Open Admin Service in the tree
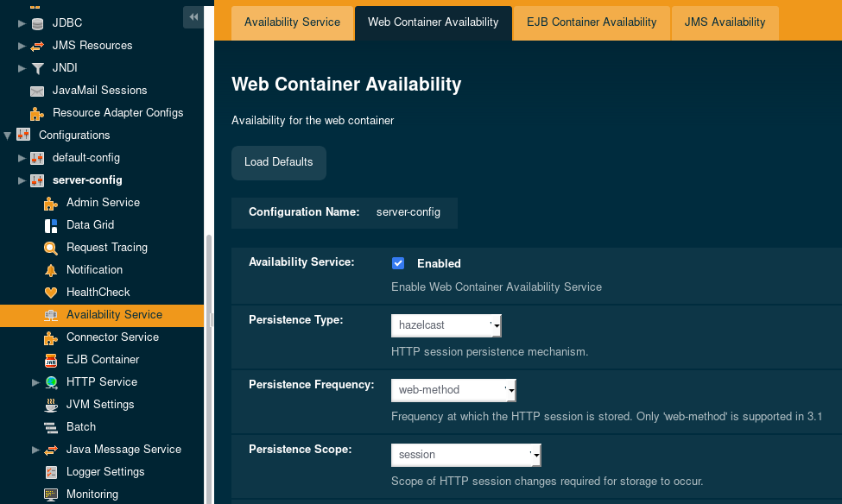This screenshot has width=842, height=504. 103,202
